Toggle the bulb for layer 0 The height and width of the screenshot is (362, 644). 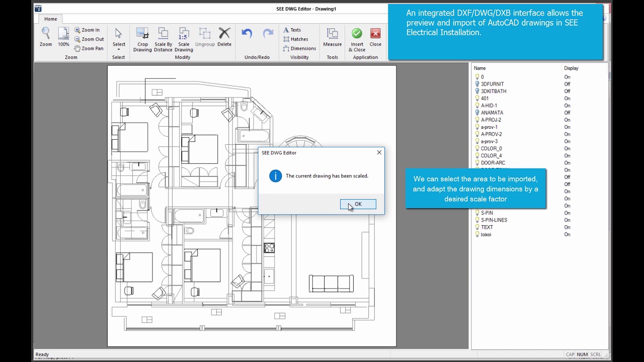[477, 77]
